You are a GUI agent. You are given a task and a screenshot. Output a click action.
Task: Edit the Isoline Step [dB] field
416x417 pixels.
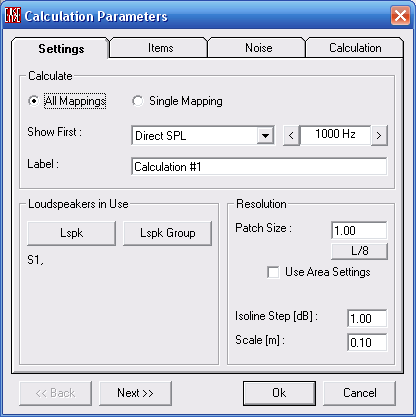[367, 318]
